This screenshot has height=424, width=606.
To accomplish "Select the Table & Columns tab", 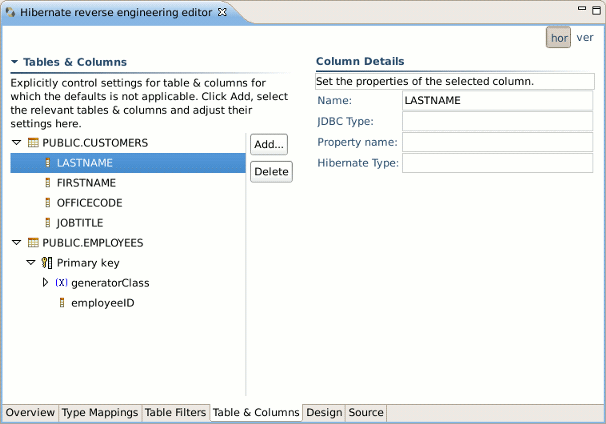I will tap(256, 412).
